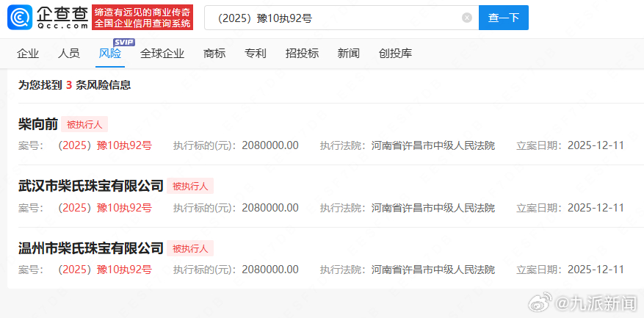The height and width of the screenshot is (318, 644).
Task: Click the SVIP badge above 风险
Action: 123,43
